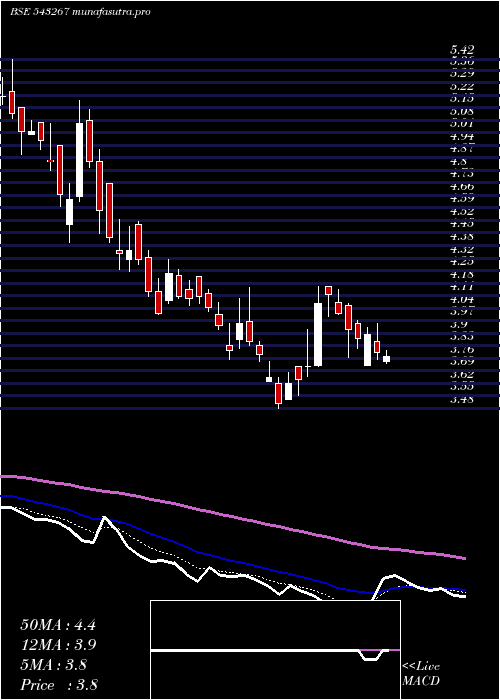Click the 4.94 price level label
The height and width of the screenshot is (700, 500).
[x=462, y=137]
